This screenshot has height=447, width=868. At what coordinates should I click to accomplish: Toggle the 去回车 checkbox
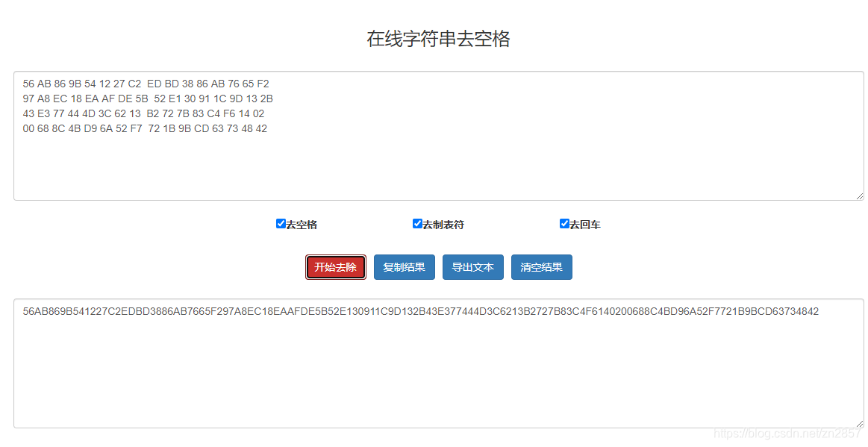pos(564,224)
